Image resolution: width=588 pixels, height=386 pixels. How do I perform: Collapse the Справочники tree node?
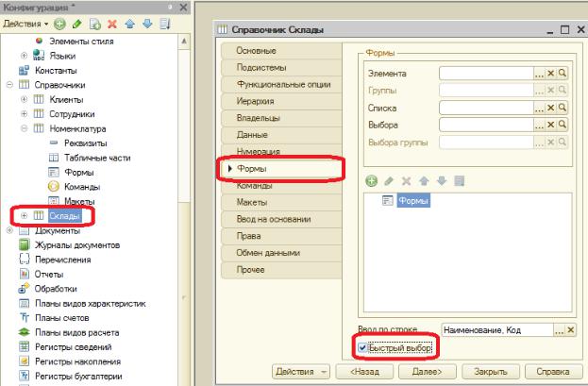pyautogui.click(x=9, y=85)
